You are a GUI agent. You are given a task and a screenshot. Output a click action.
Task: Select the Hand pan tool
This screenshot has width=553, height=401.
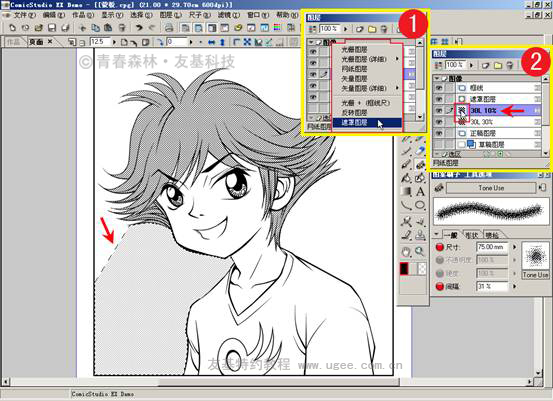[x=407, y=251]
